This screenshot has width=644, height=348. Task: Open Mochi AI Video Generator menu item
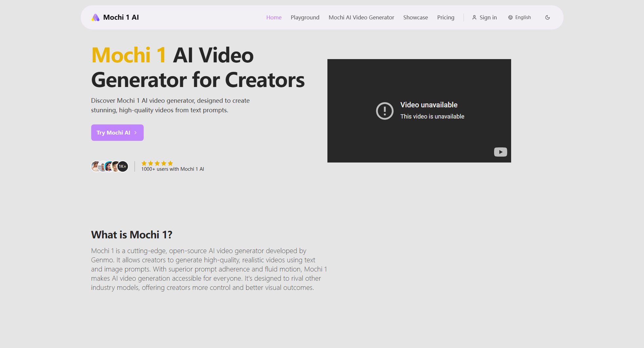tap(361, 17)
